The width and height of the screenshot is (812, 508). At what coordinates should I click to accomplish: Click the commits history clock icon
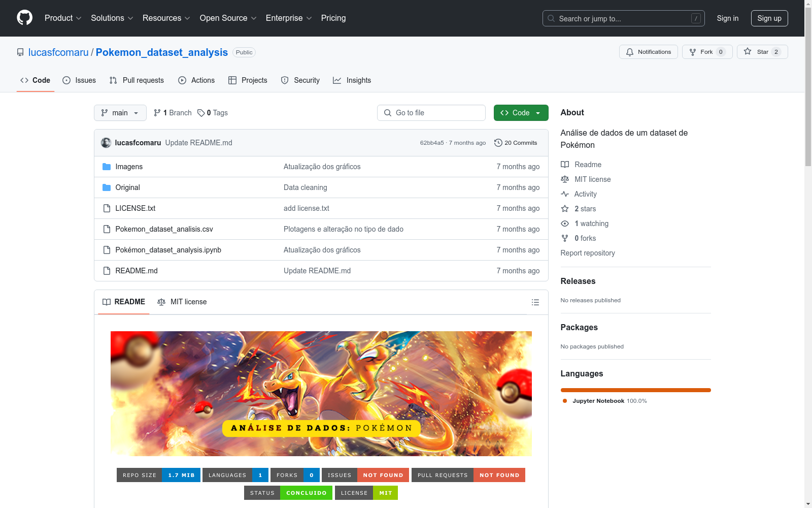pos(498,143)
